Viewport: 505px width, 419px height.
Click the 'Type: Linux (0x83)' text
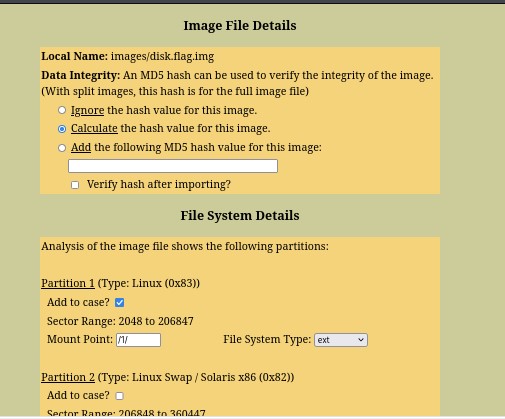(149, 283)
